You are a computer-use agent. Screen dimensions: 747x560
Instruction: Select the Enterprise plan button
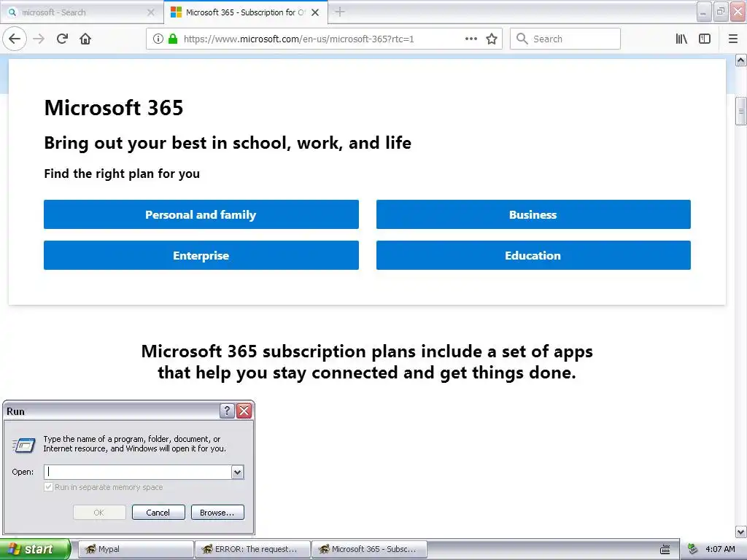201,255
